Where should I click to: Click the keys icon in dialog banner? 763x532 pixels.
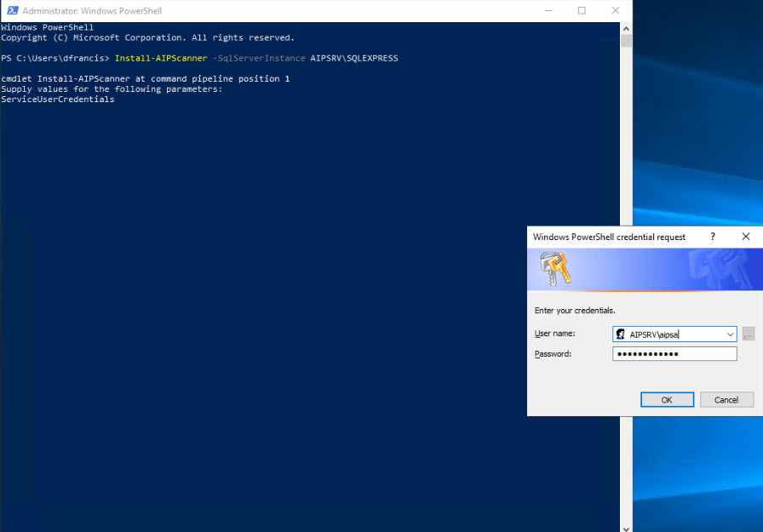point(555,268)
